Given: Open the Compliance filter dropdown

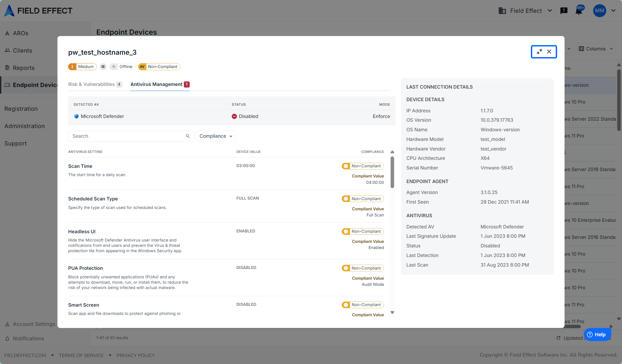Looking at the screenshot, I should 216,136.
